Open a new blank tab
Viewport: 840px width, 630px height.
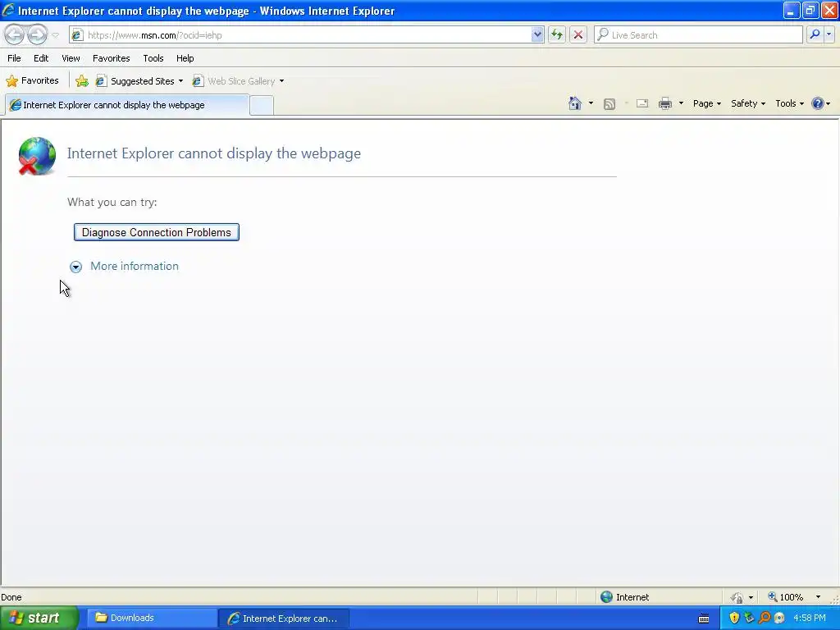tap(262, 105)
